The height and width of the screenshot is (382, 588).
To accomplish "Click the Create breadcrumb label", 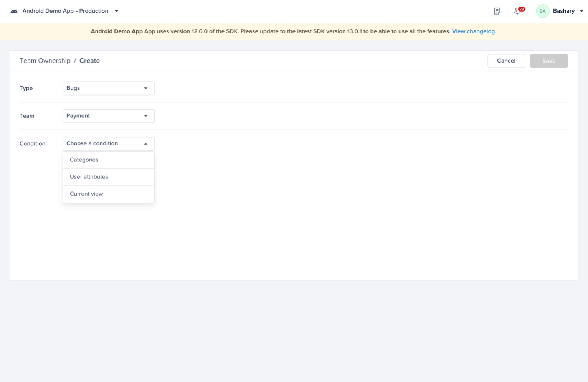I will click(89, 61).
